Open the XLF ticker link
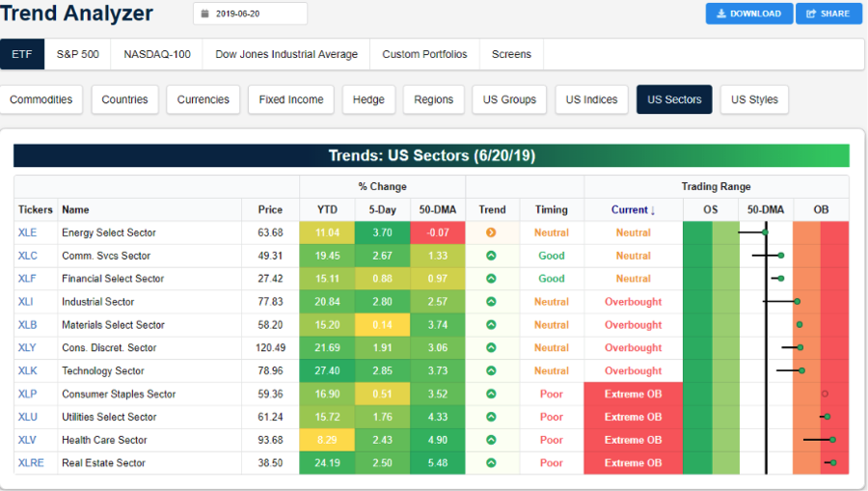The height and width of the screenshot is (491, 868). (28, 279)
